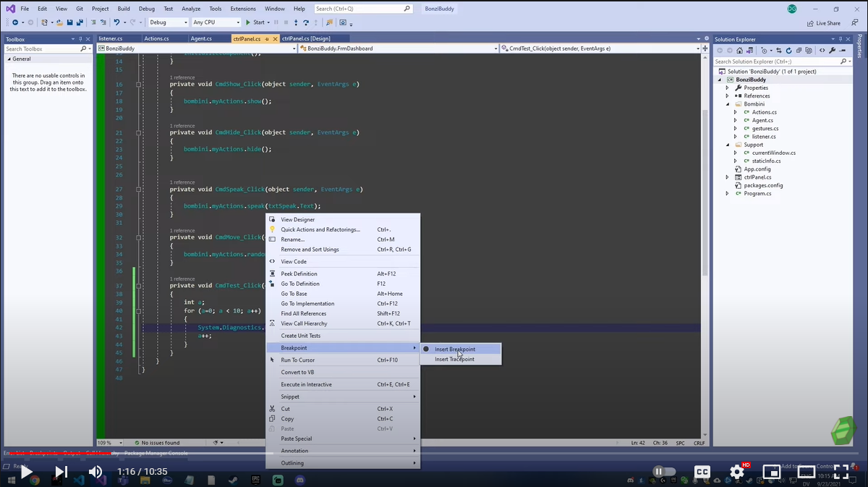
Task: Expand the References node
Action: click(728, 96)
